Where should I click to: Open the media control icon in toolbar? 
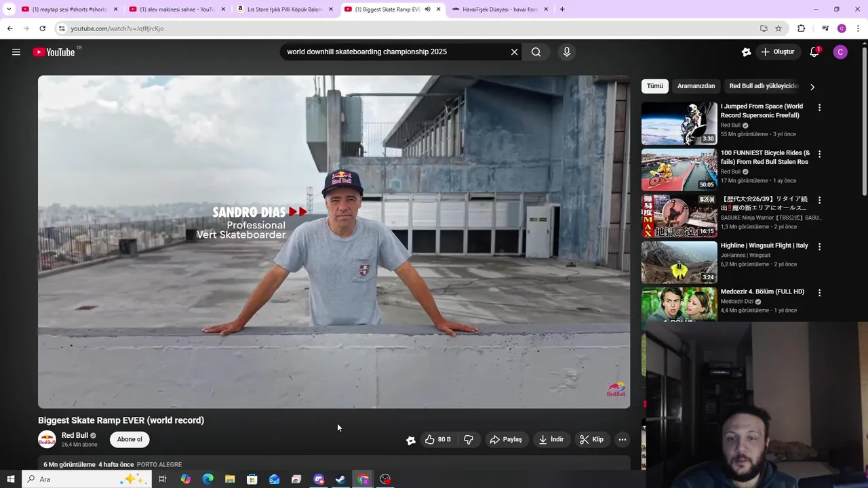pyautogui.click(x=825, y=28)
